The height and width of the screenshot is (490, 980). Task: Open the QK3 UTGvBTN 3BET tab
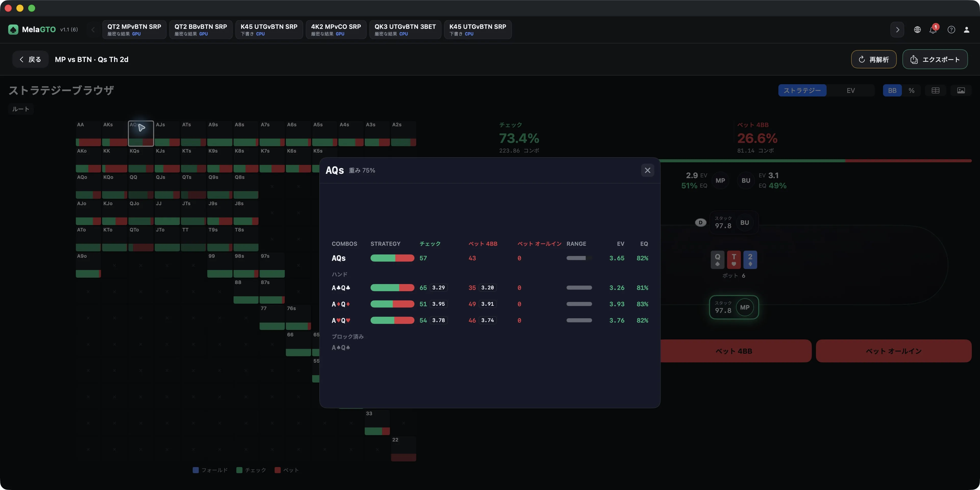pos(405,30)
